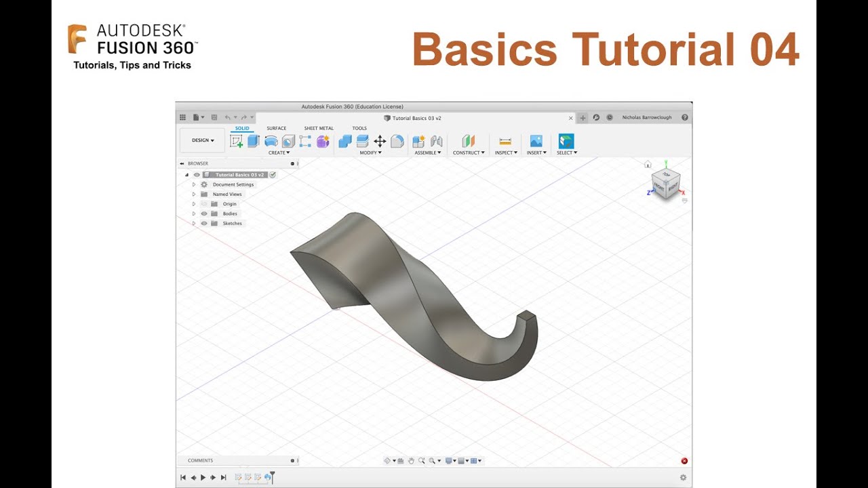
Task: Expand the Named Views tree node
Action: [193, 194]
